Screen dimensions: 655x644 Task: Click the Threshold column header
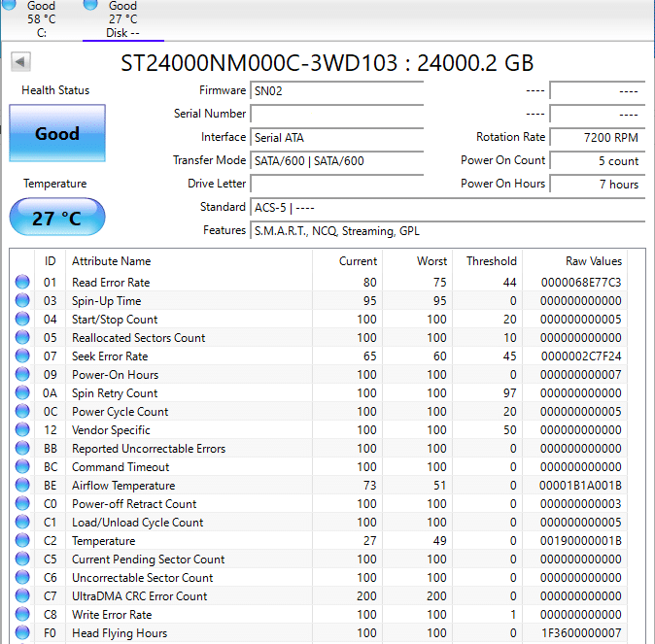488,261
